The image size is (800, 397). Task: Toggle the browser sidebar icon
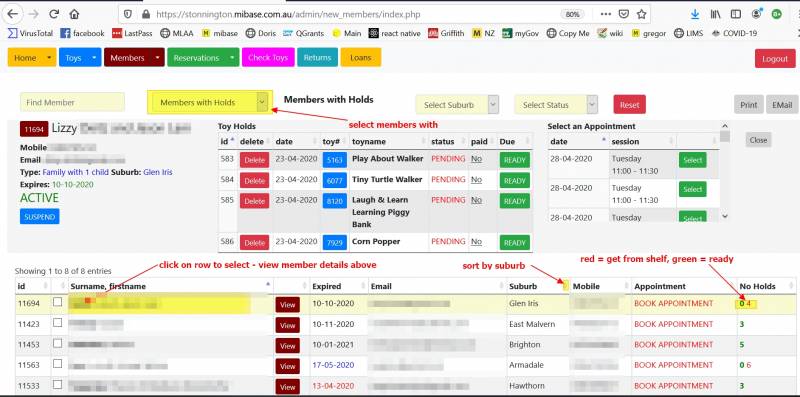735,14
